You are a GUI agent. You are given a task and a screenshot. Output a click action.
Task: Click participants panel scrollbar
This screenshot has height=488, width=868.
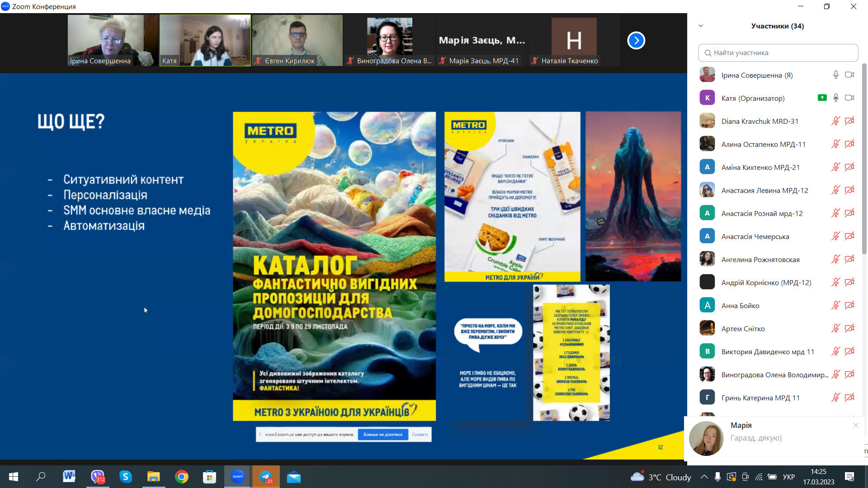[x=864, y=158]
